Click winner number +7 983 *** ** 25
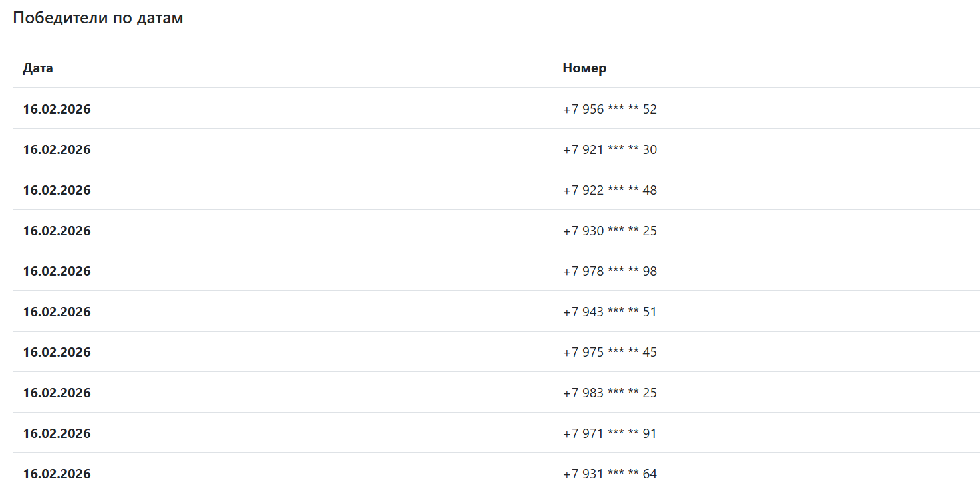 (610, 393)
